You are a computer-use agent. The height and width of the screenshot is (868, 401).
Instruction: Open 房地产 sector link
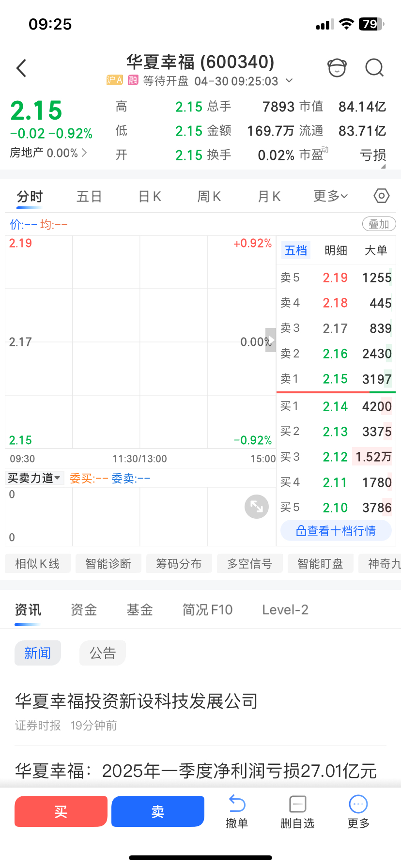coord(48,153)
